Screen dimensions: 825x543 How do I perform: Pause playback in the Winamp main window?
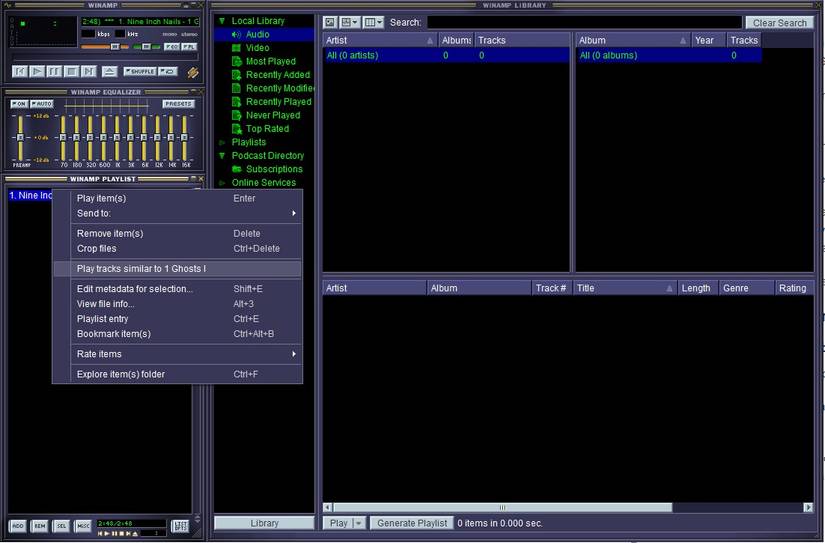(x=54, y=72)
